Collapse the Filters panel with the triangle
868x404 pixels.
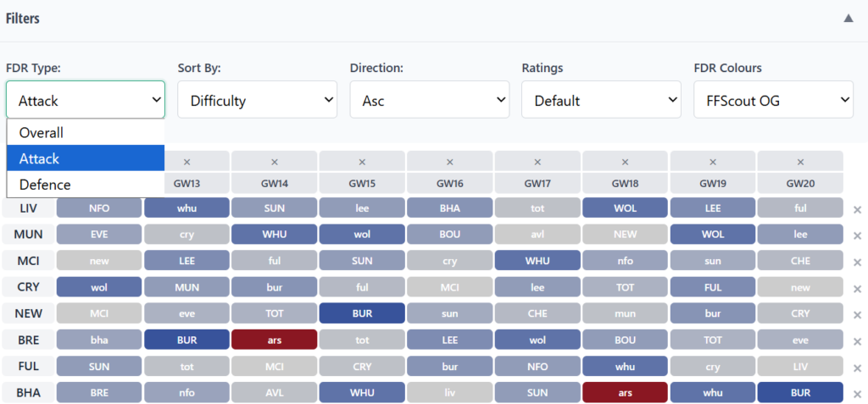point(849,19)
